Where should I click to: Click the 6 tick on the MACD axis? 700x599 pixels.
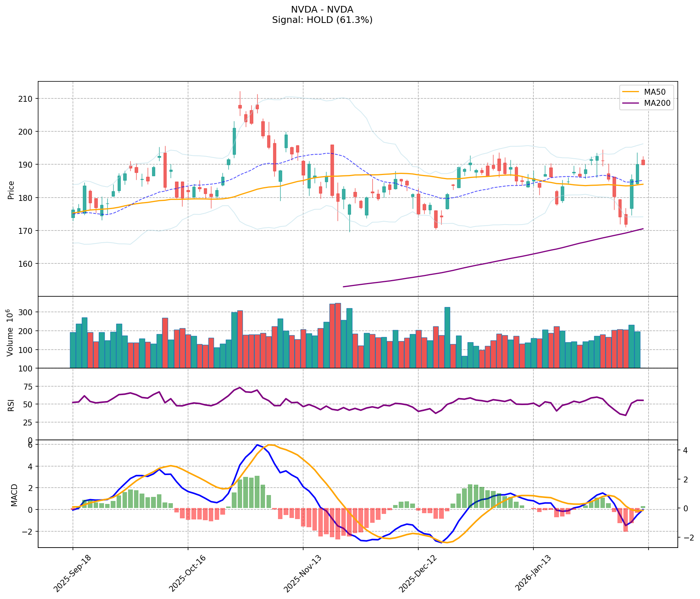[x=31, y=445]
